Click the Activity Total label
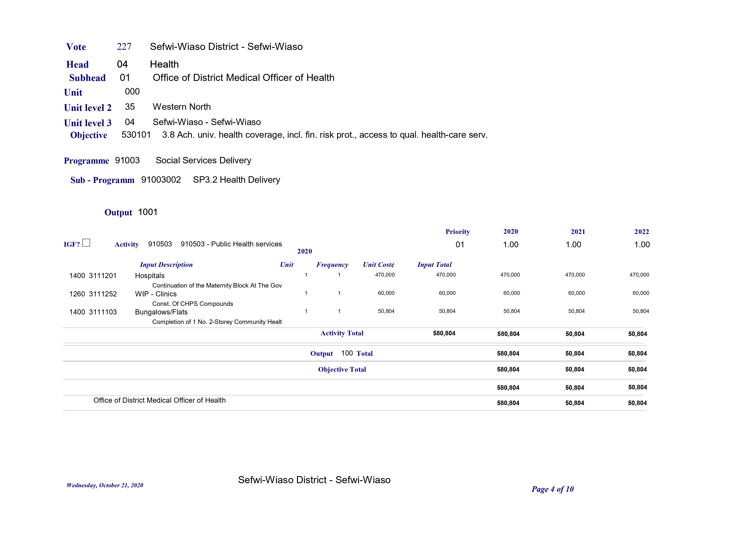This screenshot has width=756, height=534. click(342, 333)
